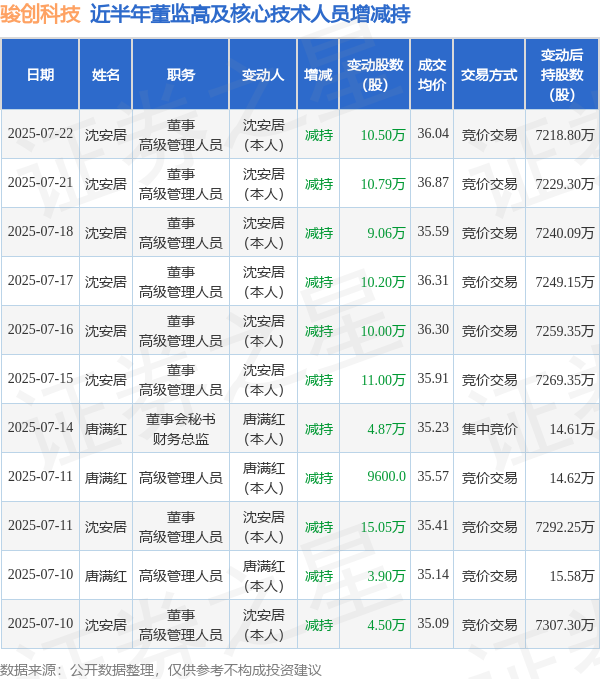Click the holdings value 7218.80万
Viewport: 600px width, 679px height.
pyautogui.click(x=565, y=135)
